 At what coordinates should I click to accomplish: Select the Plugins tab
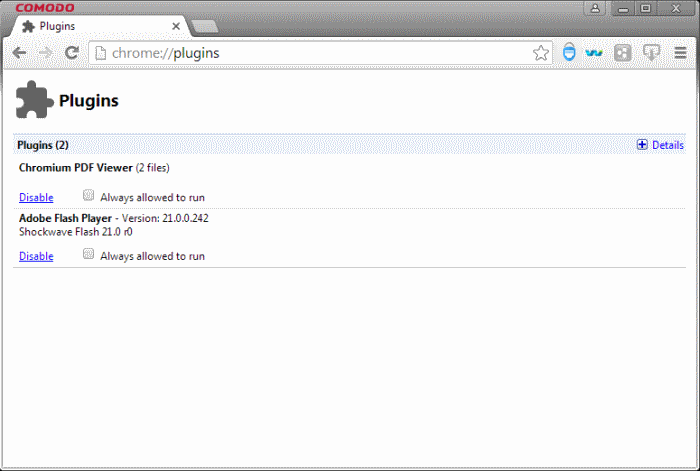pyautogui.click(x=98, y=26)
